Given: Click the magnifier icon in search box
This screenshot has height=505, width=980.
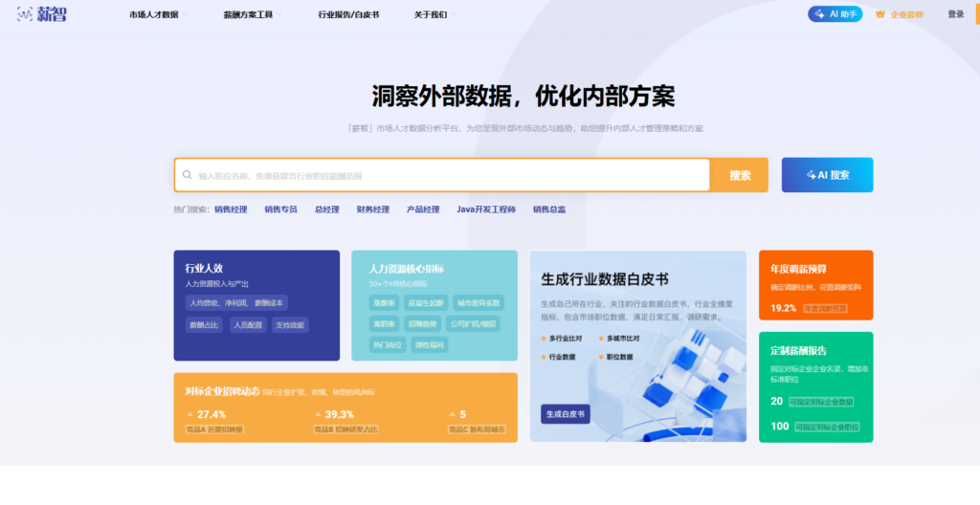Looking at the screenshot, I should point(187,175).
